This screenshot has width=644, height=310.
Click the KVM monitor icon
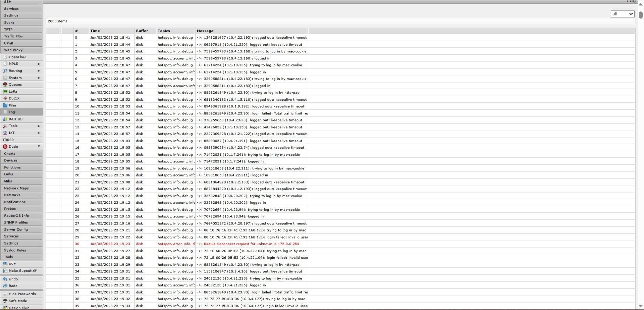click(x=5, y=264)
